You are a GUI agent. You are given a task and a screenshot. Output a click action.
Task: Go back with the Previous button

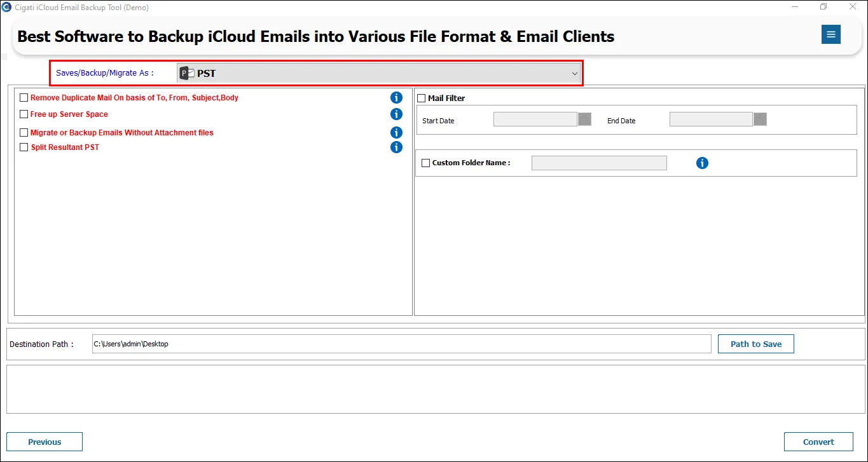pos(45,442)
